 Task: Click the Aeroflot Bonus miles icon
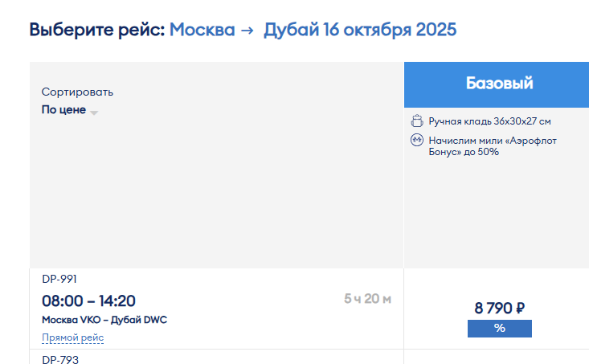416,140
